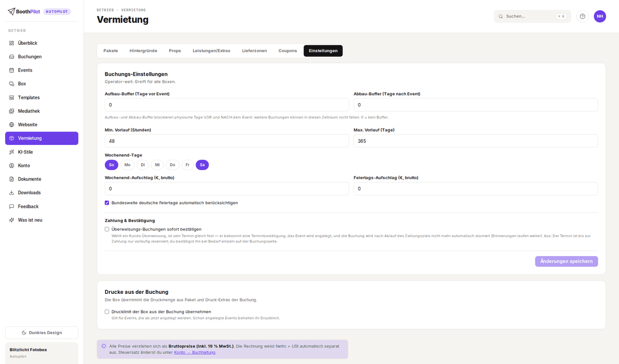Click the Events calendar icon
The image size is (619, 364).
click(x=12, y=70)
